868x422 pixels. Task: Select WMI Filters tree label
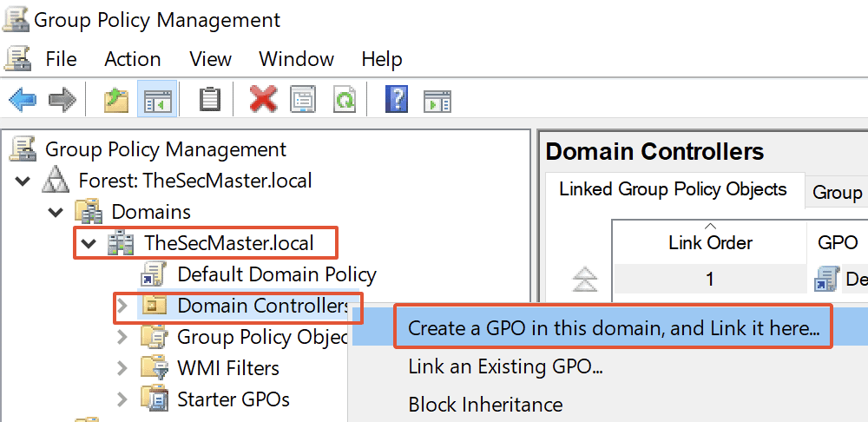click(x=228, y=367)
